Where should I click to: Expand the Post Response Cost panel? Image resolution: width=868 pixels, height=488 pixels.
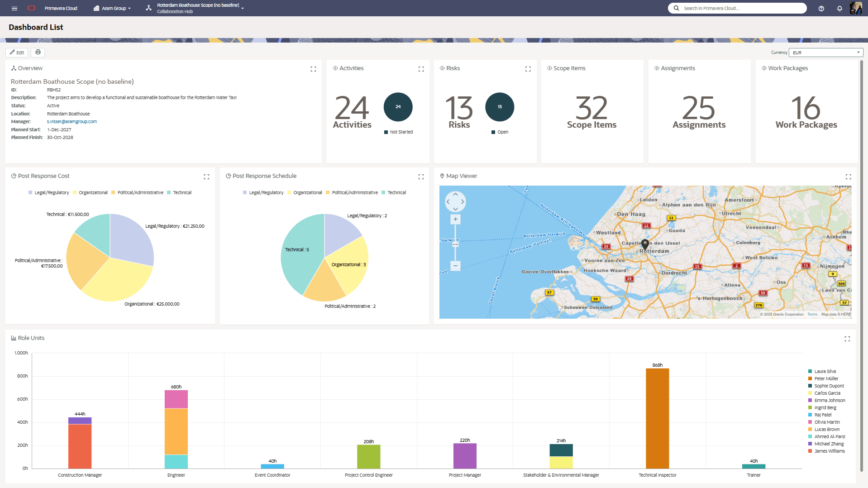click(206, 177)
